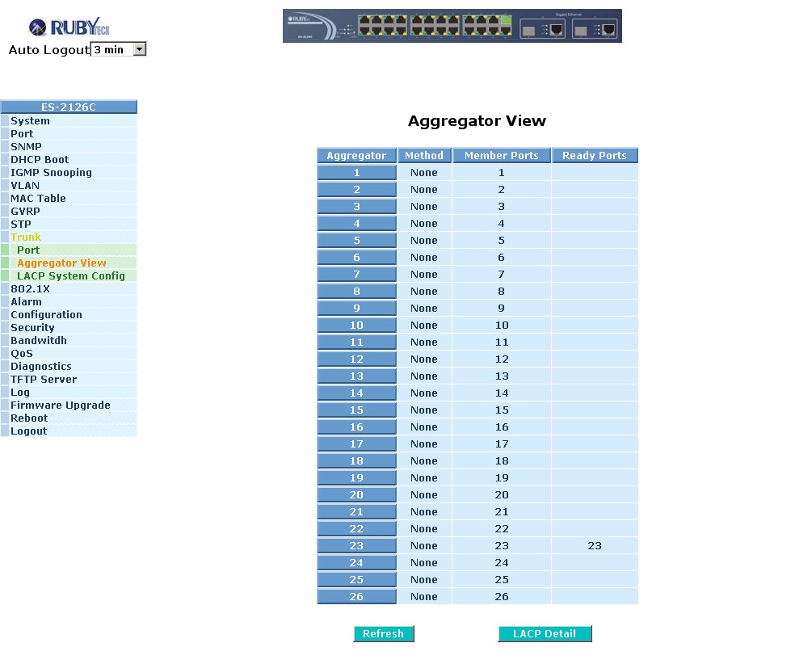
Task: Select LACP System Config submenu item
Action: tap(71, 276)
